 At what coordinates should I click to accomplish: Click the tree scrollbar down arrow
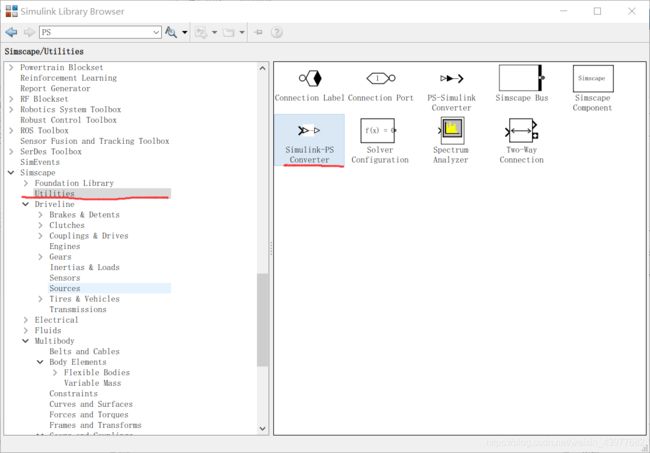262,429
